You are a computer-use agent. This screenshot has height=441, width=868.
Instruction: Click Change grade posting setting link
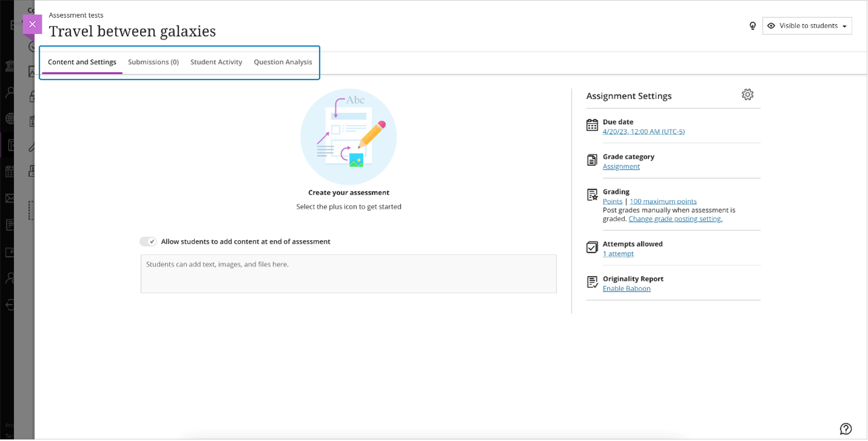[675, 218]
